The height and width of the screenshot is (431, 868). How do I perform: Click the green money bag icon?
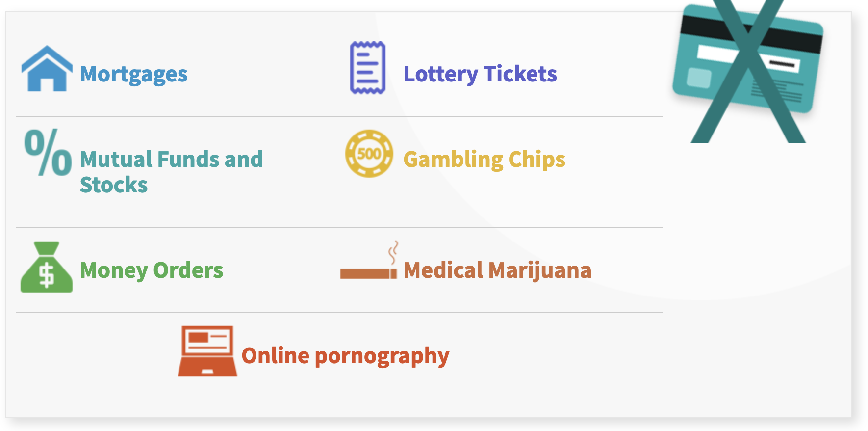click(46, 268)
